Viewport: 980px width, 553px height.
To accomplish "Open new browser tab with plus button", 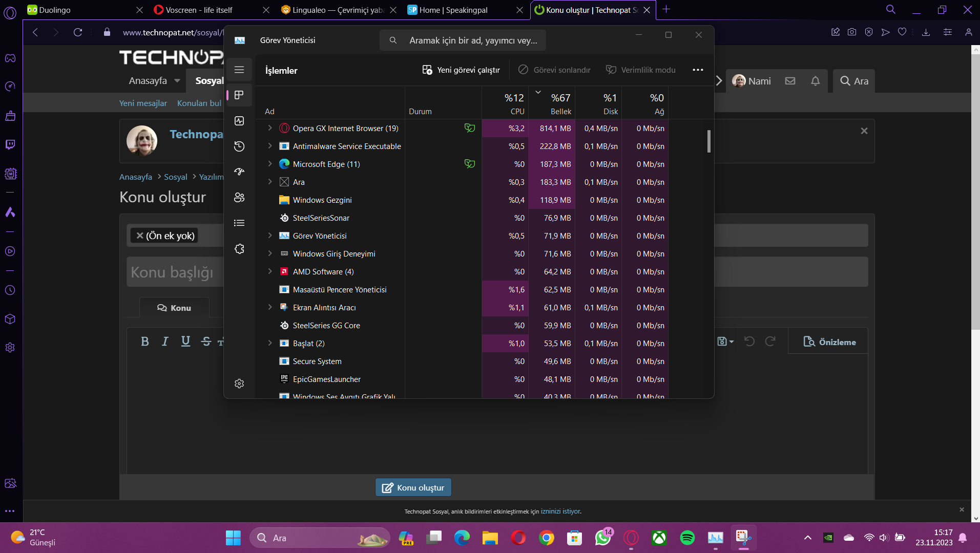I will [666, 9].
